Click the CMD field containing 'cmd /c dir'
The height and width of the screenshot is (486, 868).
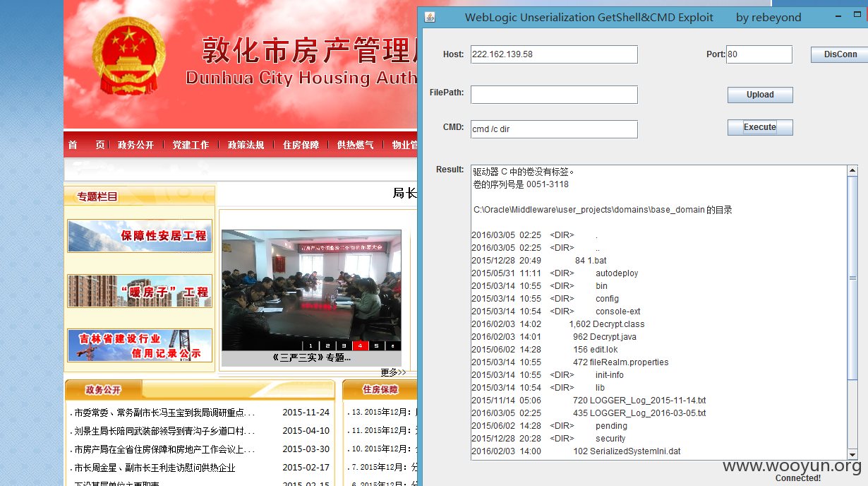[x=554, y=129]
